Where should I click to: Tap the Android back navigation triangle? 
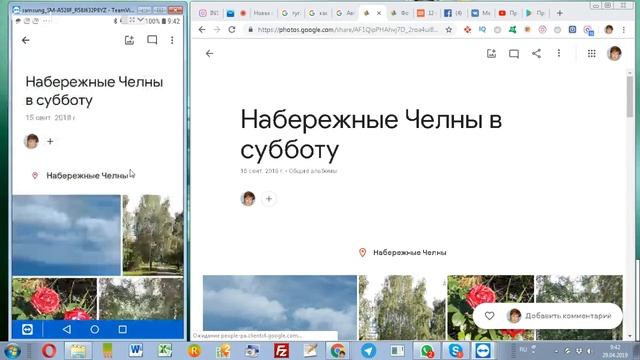(67, 329)
